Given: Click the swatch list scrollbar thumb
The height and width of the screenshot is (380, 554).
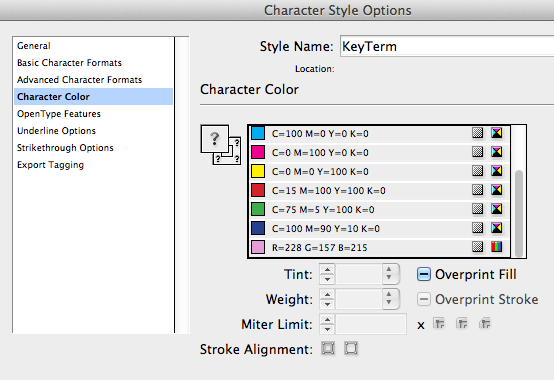Looking at the screenshot, I should pos(518,213).
